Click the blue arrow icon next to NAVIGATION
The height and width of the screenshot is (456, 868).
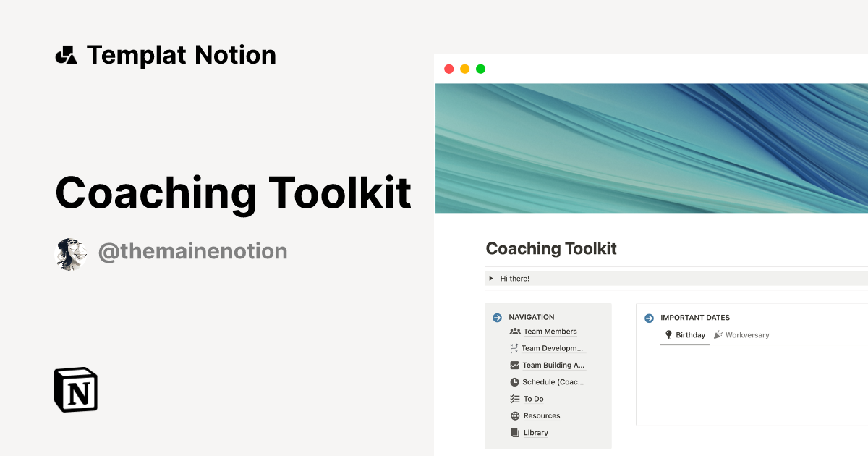497,317
